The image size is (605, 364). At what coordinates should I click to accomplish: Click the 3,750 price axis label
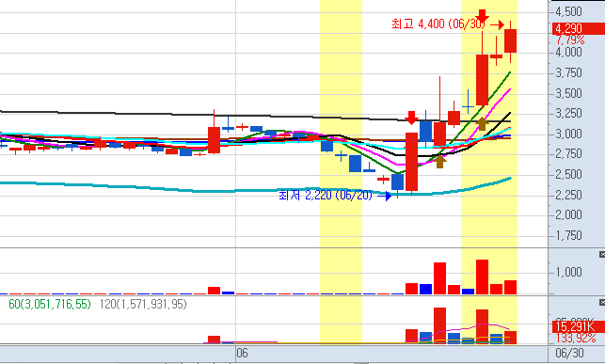click(x=568, y=72)
